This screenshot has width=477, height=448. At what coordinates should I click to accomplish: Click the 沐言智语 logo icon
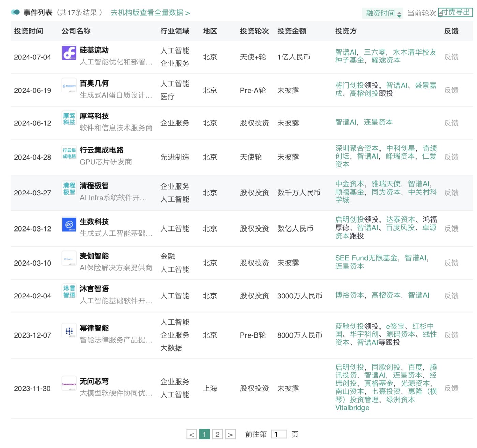(x=69, y=292)
